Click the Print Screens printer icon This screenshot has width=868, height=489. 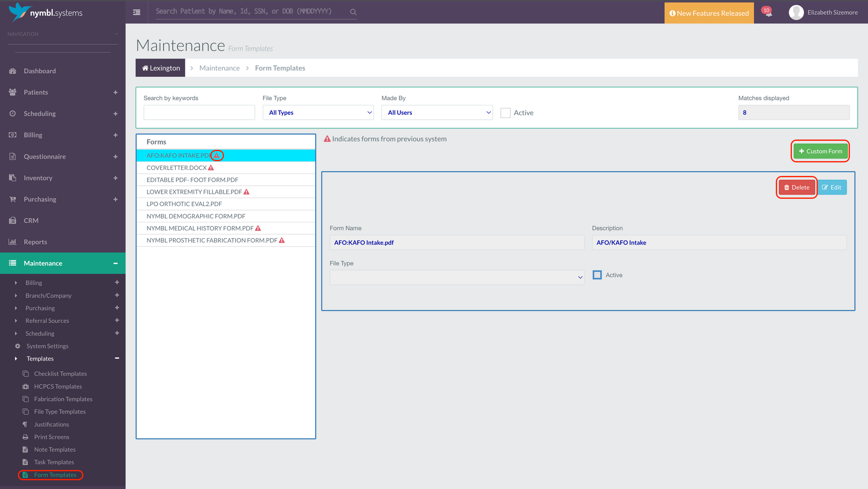[26, 437]
